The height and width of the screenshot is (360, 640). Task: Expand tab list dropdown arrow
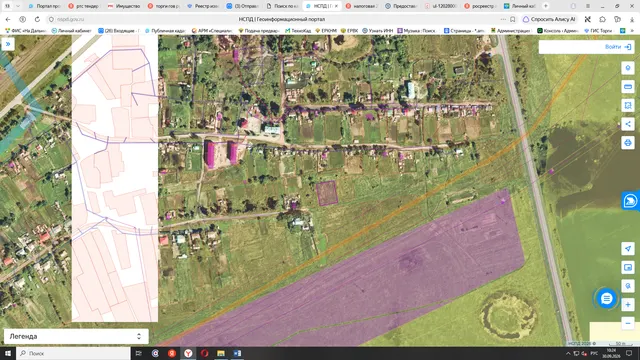(18, 6)
